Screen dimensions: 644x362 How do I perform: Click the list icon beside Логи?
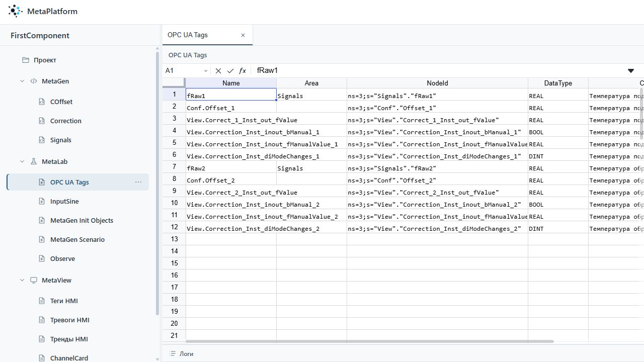173,353
